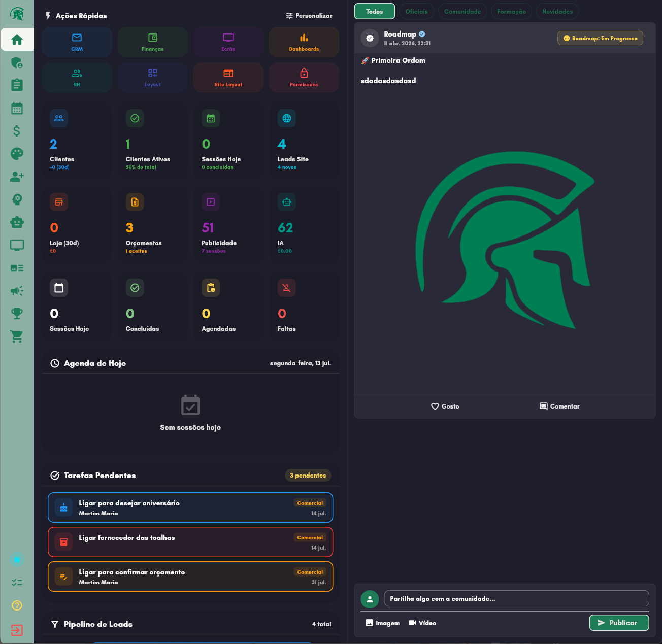This screenshot has height=644, width=662.
Task: Open the Orçamentos stat card
Action: click(x=152, y=224)
